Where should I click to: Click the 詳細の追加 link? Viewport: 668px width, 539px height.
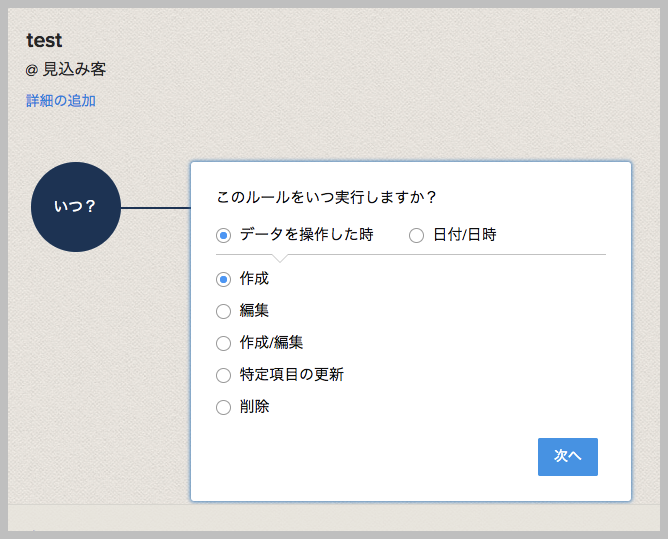point(61,101)
